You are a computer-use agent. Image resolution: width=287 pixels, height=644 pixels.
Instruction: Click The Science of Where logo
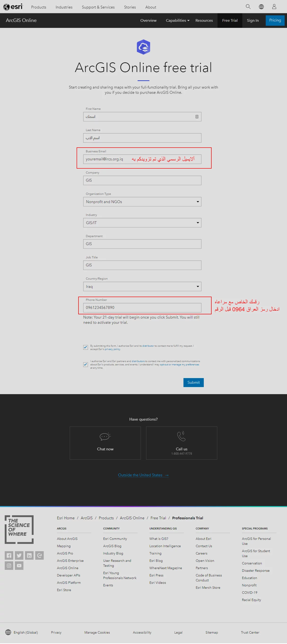point(19,530)
